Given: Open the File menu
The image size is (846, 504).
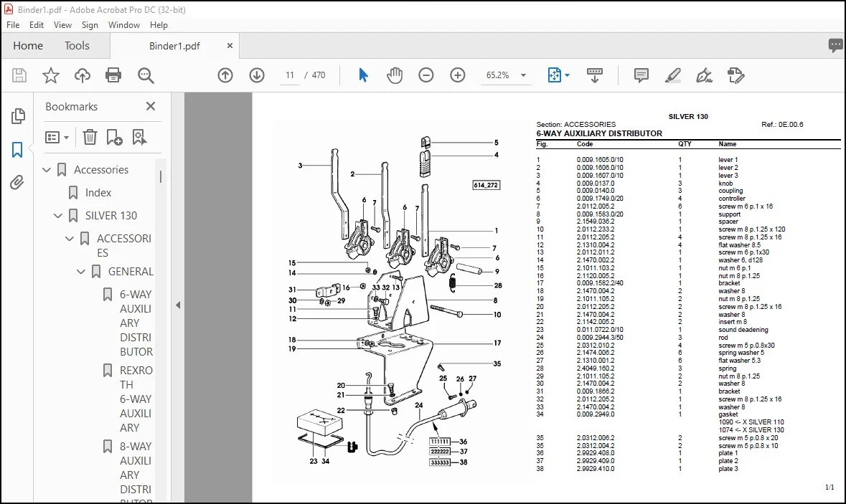Looking at the screenshot, I should click(x=13, y=25).
